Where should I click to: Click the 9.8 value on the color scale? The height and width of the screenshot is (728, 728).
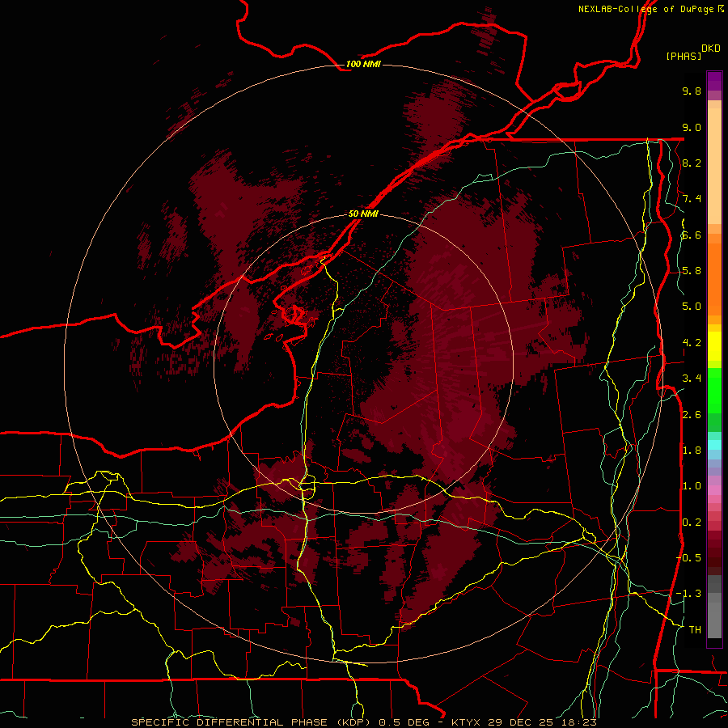click(x=692, y=91)
